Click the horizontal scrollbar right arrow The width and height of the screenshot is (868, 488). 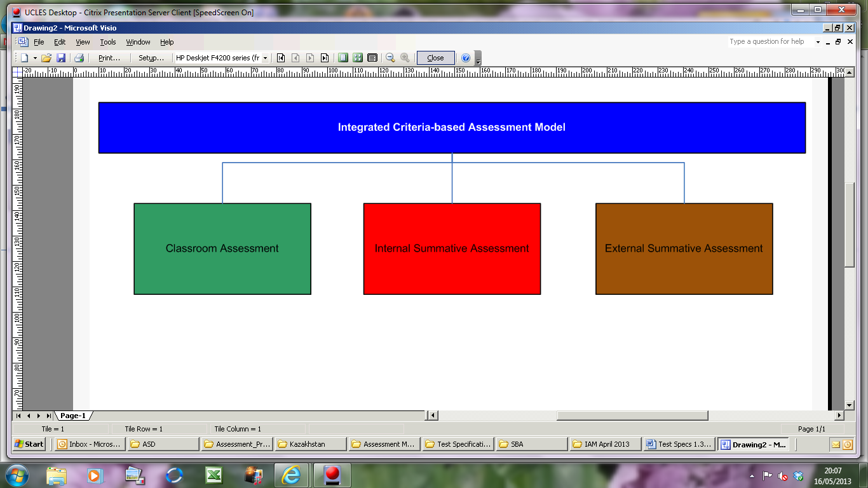click(x=839, y=416)
